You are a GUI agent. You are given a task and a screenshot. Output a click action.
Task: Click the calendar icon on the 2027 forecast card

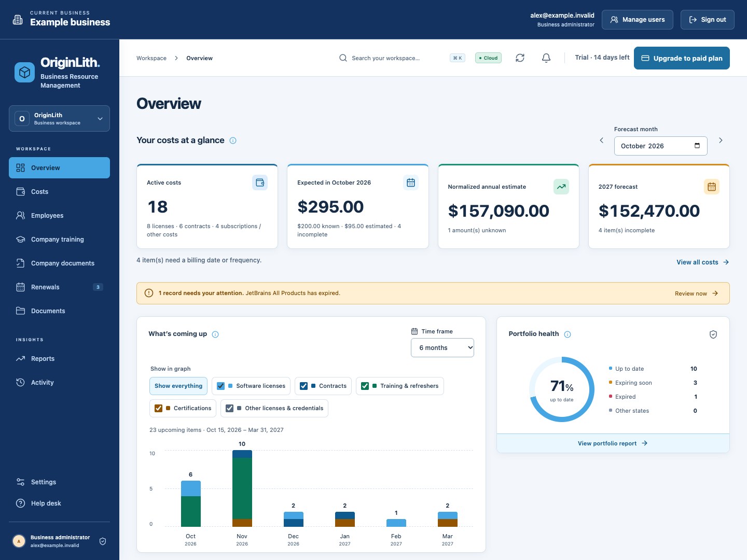(x=712, y=187)
